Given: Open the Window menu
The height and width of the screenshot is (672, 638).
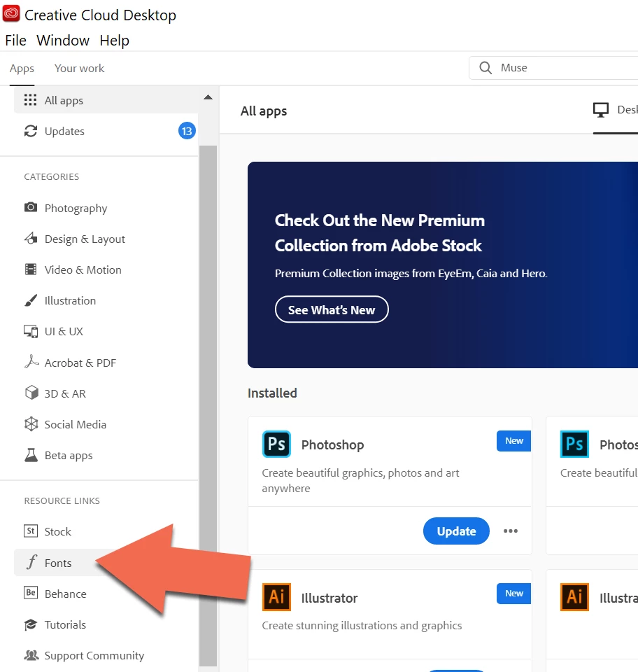Looking at the screenshot, I should (x=63, y=41).
